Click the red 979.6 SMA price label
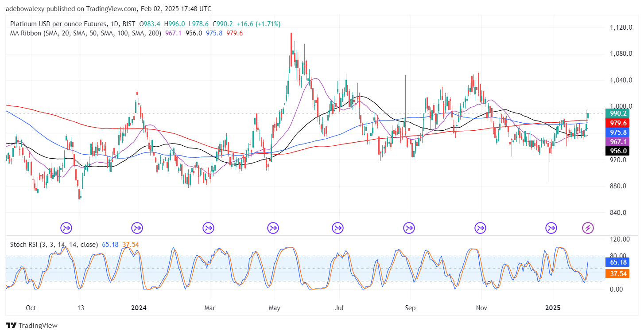This screenshot has width=644, height=335. coord(617,123)
